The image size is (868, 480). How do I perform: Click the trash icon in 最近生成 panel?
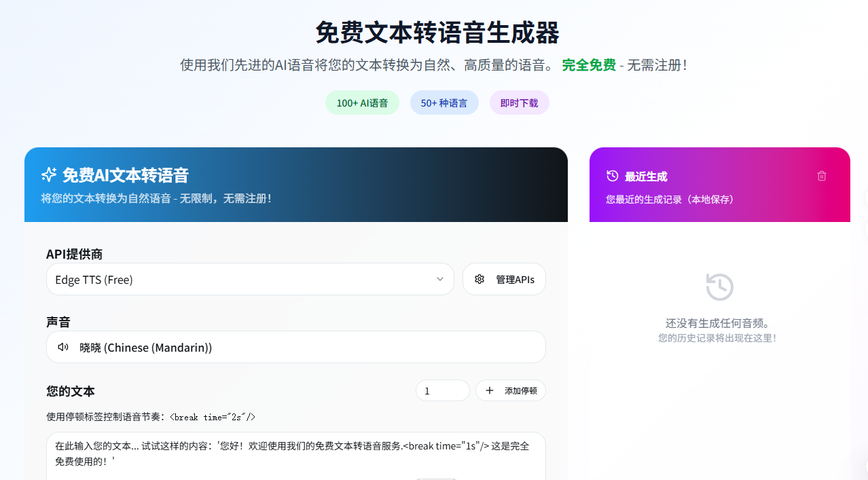(821, 176)
